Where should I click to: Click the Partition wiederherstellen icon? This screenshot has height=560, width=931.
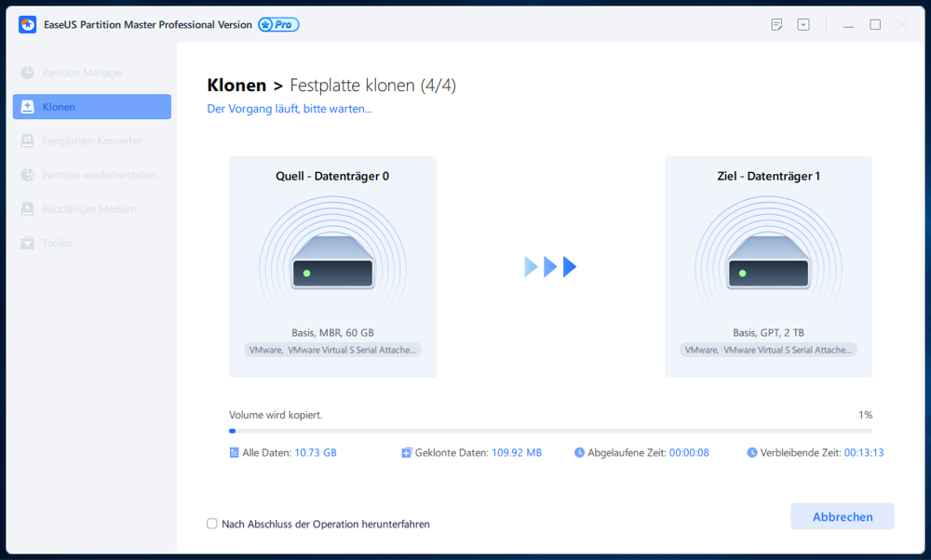click(27, 175)
